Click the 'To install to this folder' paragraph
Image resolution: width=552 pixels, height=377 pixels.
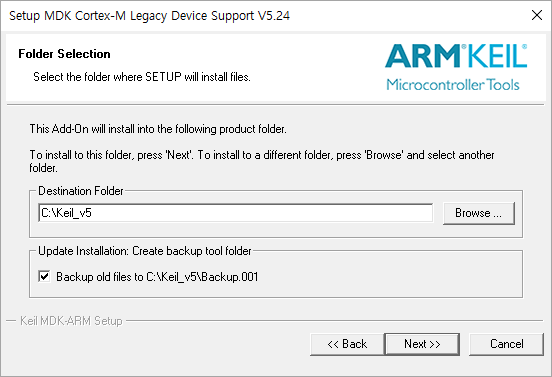coord(262,161)
